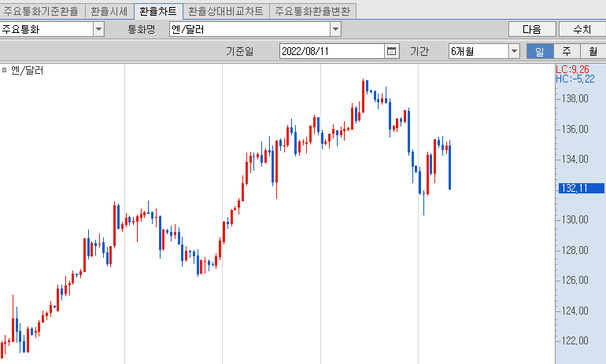Click the 수치 button
606x364 pixels.
tap(582, 29)
